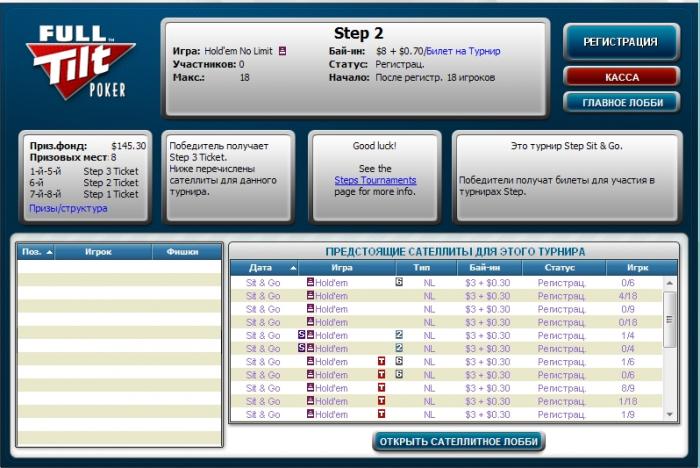The width and height of the screenshot is (700, 468).
Task: Click the S icon in the 1/4 row
Action: pyautogui.click(x=302, y=335)
